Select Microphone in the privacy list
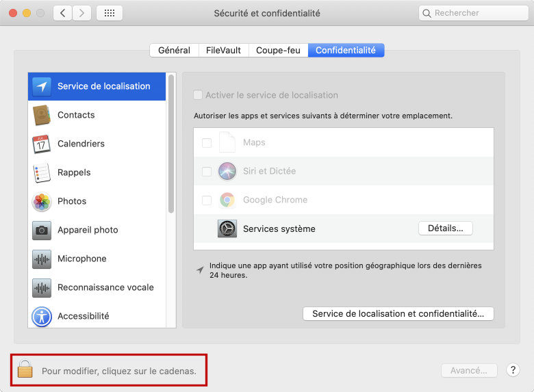The height and width of the screenshot is (392, 534). [x=97, y=259]
